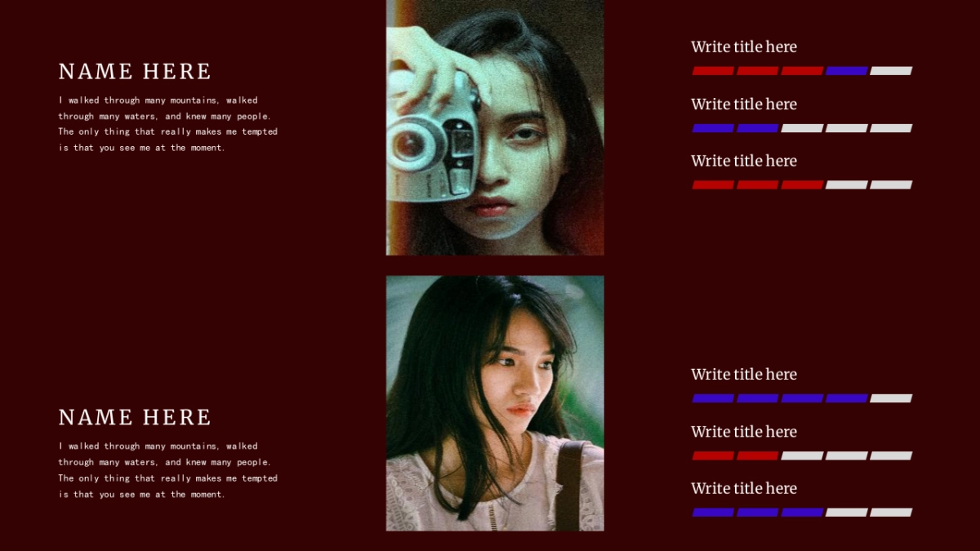Click the last white segment of third rating bar
980x551 pixels.
pos(891,185)
